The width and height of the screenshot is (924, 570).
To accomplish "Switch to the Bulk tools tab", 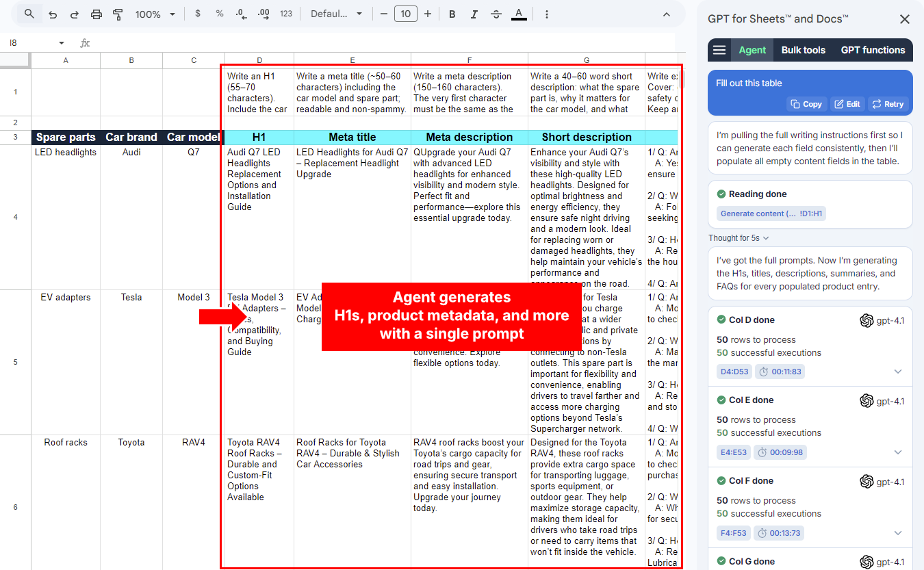I will tap(802, 49).
